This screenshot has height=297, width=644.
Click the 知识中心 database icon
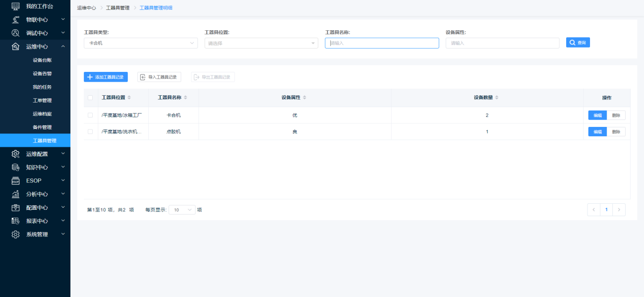click(15, 167)
